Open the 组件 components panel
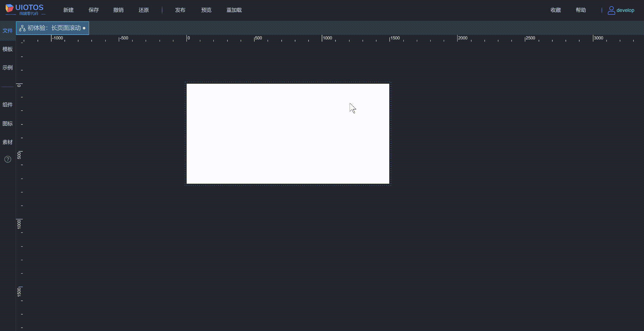 (7, 105)
